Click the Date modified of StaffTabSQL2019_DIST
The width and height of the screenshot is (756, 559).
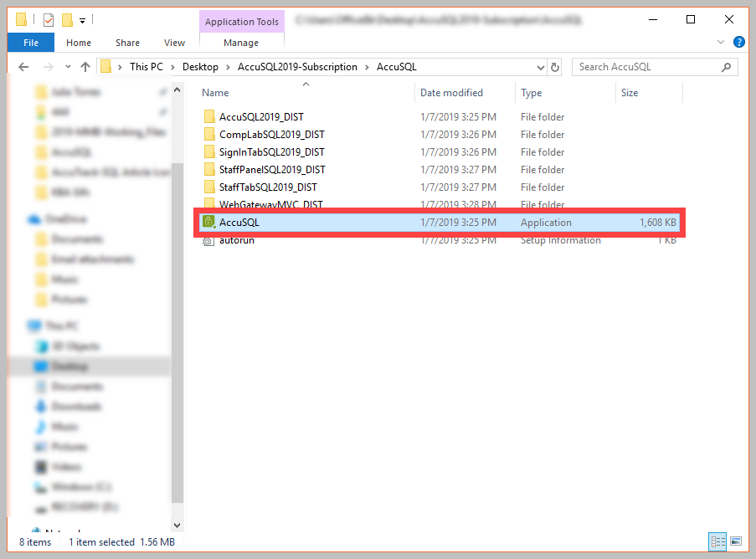458,187
